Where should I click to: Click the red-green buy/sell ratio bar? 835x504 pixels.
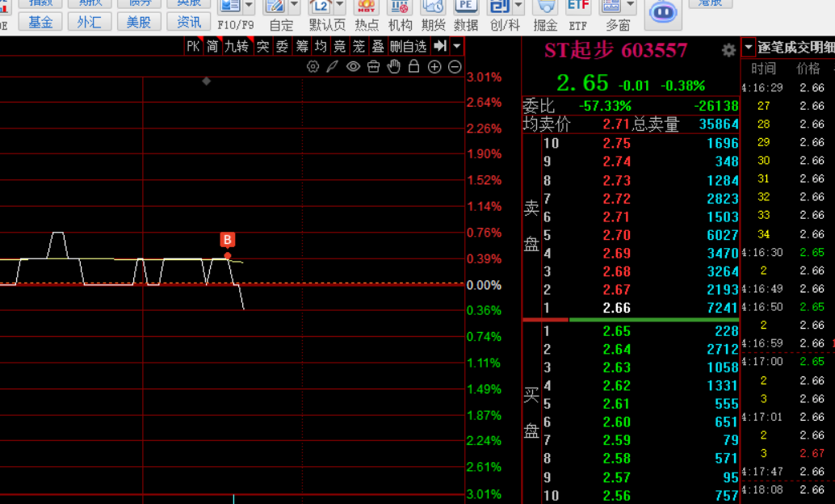631,320
